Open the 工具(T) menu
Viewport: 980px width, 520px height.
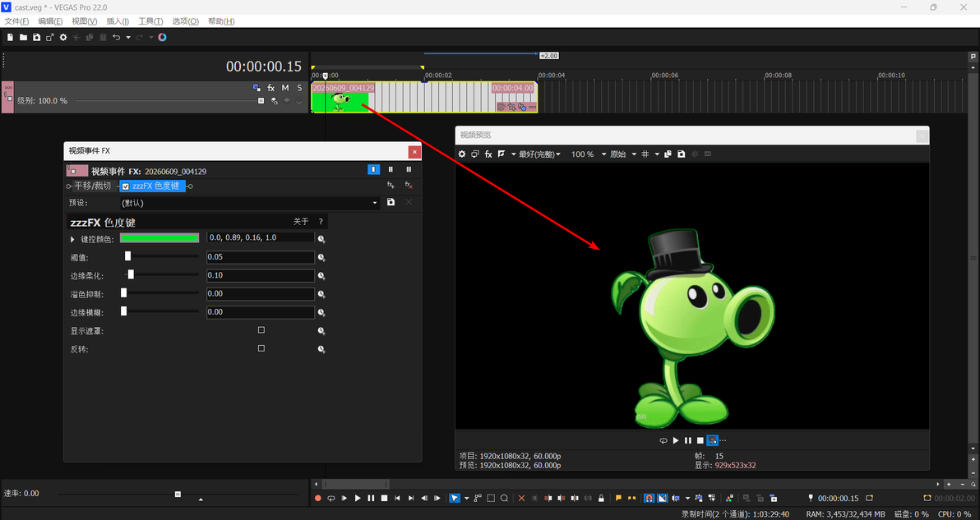coord(150,21)
